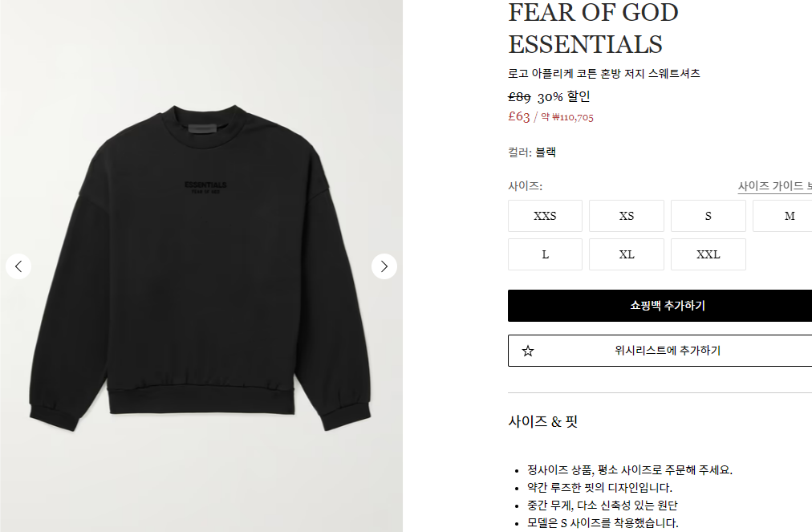Click the product name 로고 아플리케 코튼 스웨트셔츠
The width and height of the screenshot is (812, 532).
(604, 74)
